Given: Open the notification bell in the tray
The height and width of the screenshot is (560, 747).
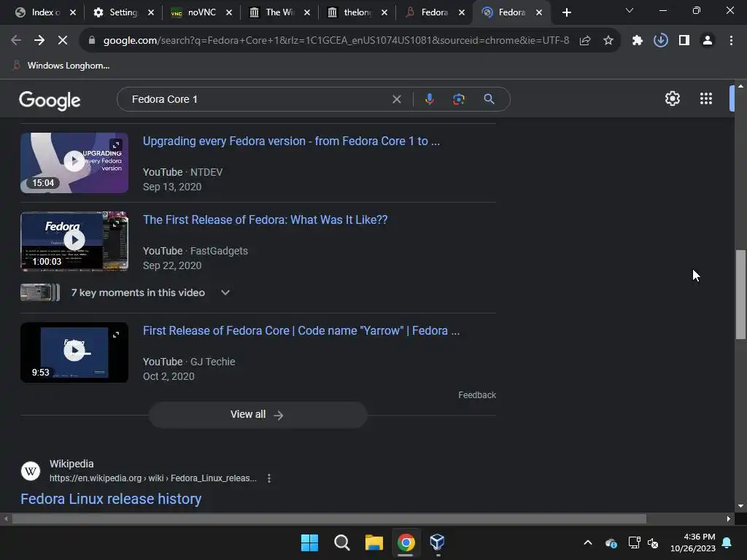Looking at the screenshot, I should click(727, 542).
